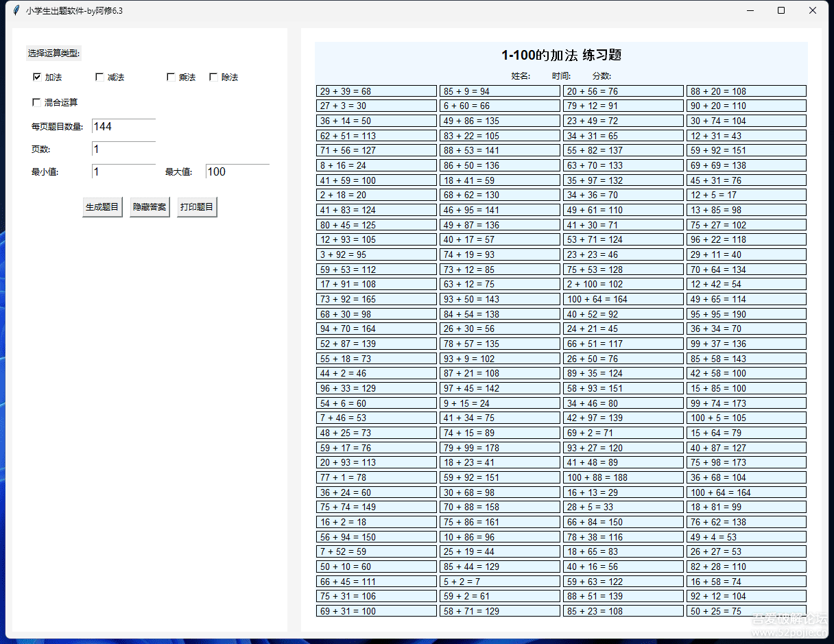The height and width of the screenshot is (644, 834).
Task: Uncheck the 加法 addition checkbox
Action: click(37, 77)
